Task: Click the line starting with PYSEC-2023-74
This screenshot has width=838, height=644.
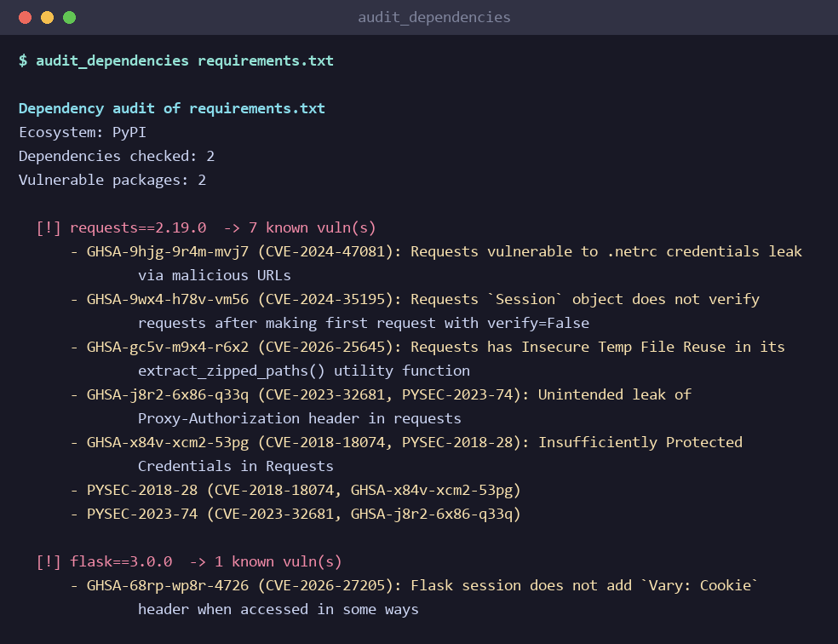Action: [x=296, y=515]
